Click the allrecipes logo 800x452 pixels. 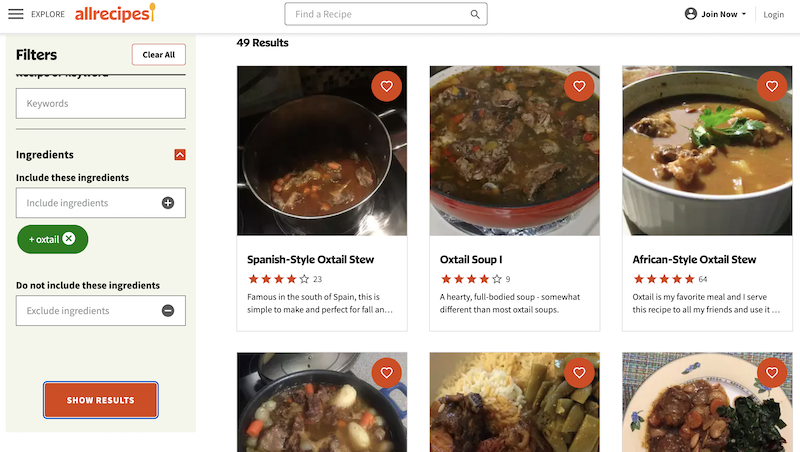click(x=115, y=13)
